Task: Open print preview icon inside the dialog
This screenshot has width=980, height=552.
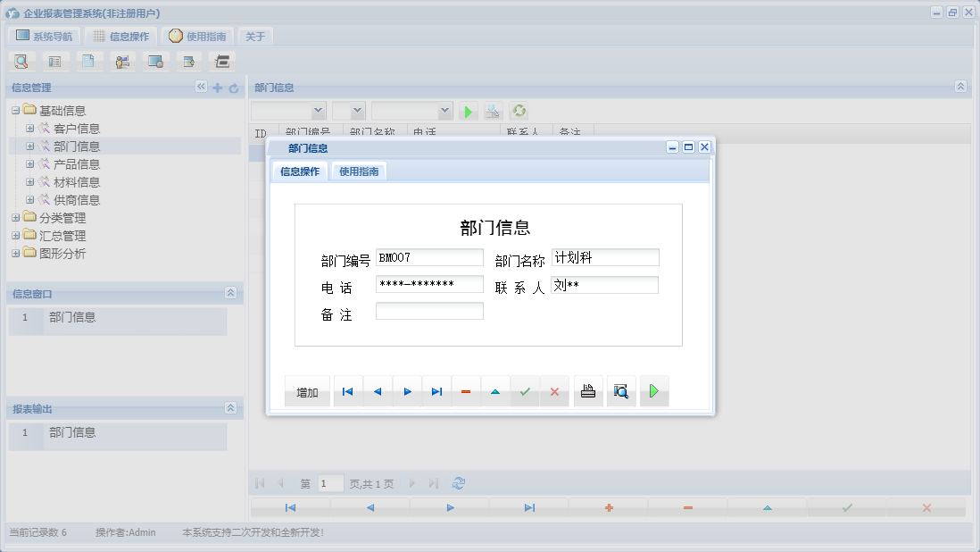Action: pos(621,390)
